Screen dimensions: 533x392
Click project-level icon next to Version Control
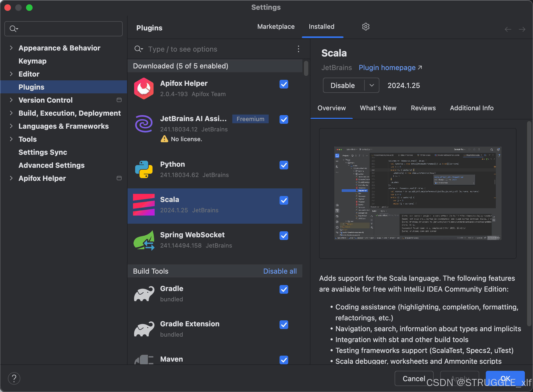click(x=119, y=100)
